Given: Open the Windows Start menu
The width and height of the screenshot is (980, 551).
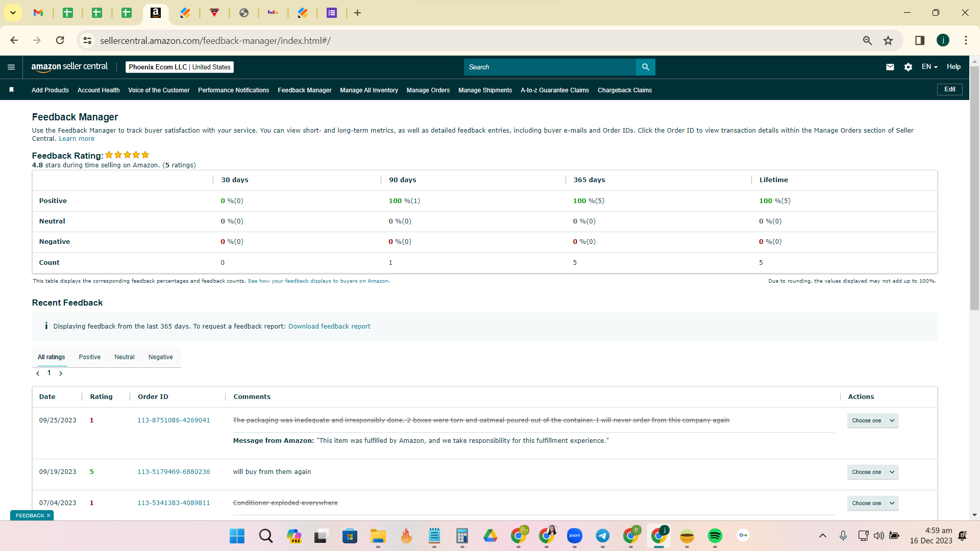Looking at the screenshot, I should tap(237, 536).
